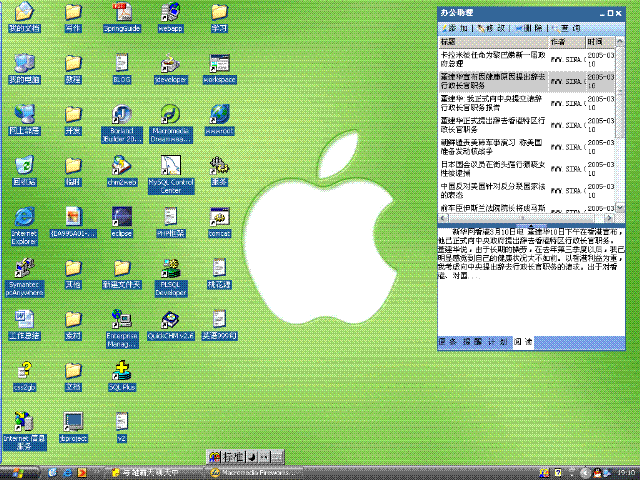Open Internet Explorer desktop icon

coord(24,226)
